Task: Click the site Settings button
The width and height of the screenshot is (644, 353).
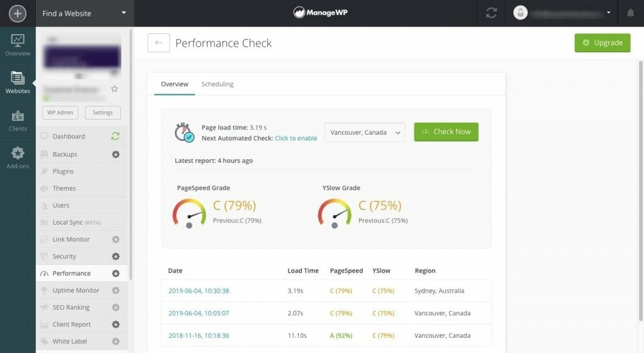Action: (x=103, y=113)
